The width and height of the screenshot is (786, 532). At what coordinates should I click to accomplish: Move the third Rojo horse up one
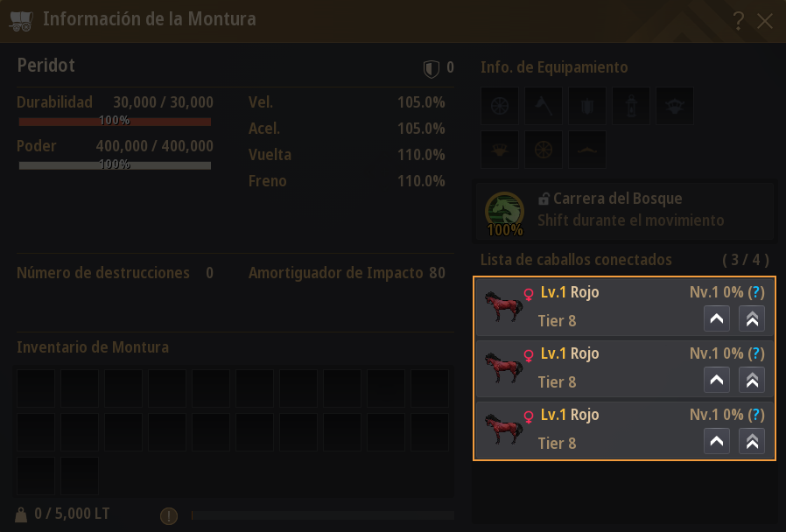pos(717,441)
